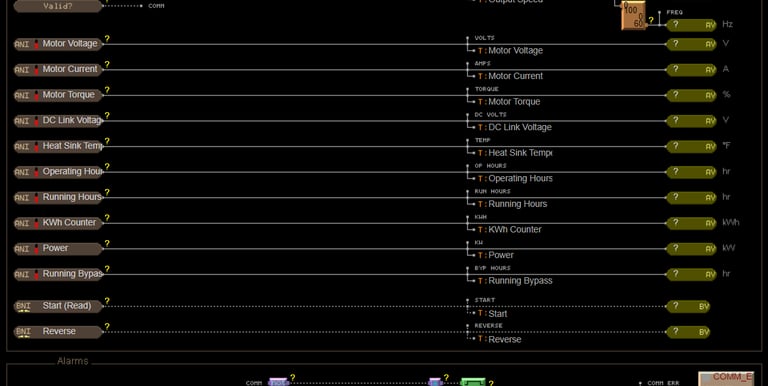Click the START wire label

pyautogui.click(x=484, y=300)
